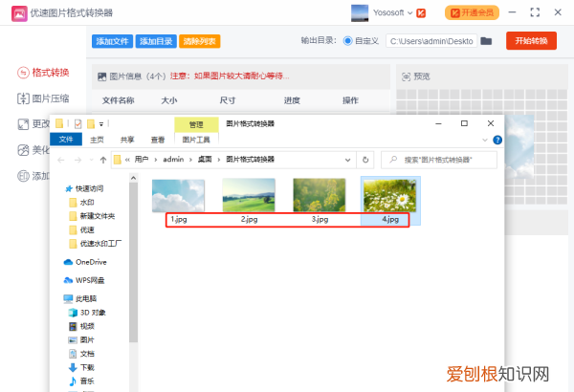Select 图片压缩 in the left sidebar
Screen dimensions: 574x392
[x=44, y=98]
